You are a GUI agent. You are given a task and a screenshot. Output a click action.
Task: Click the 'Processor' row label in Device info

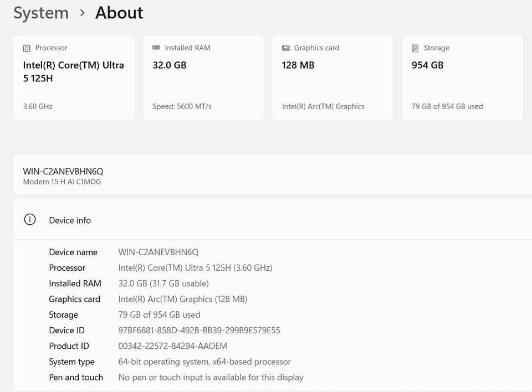[x=67, y=268]
